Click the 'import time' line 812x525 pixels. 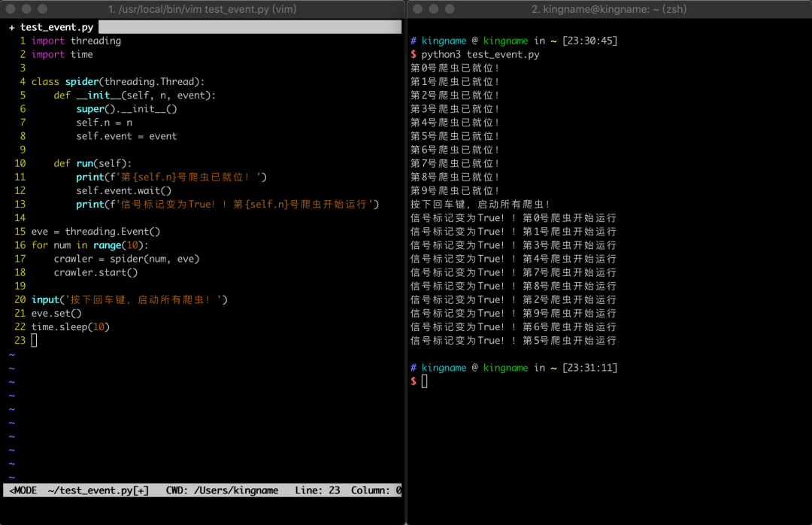62,54
